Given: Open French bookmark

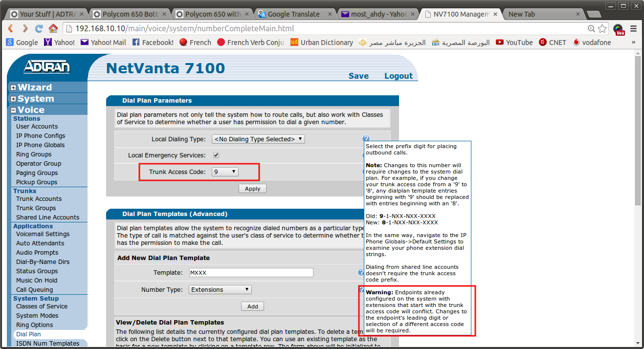Looking at the screenshot, I should tap(195, 43).
